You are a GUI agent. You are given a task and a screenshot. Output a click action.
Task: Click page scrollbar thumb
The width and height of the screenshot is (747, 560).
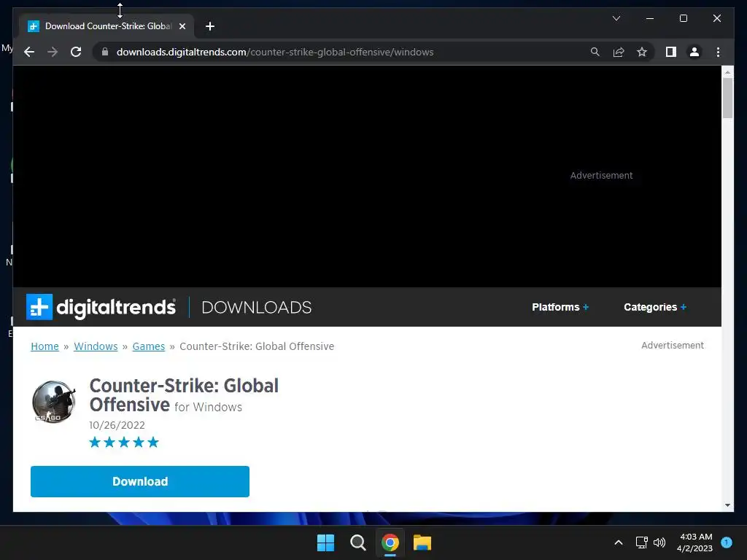[727, 98]
